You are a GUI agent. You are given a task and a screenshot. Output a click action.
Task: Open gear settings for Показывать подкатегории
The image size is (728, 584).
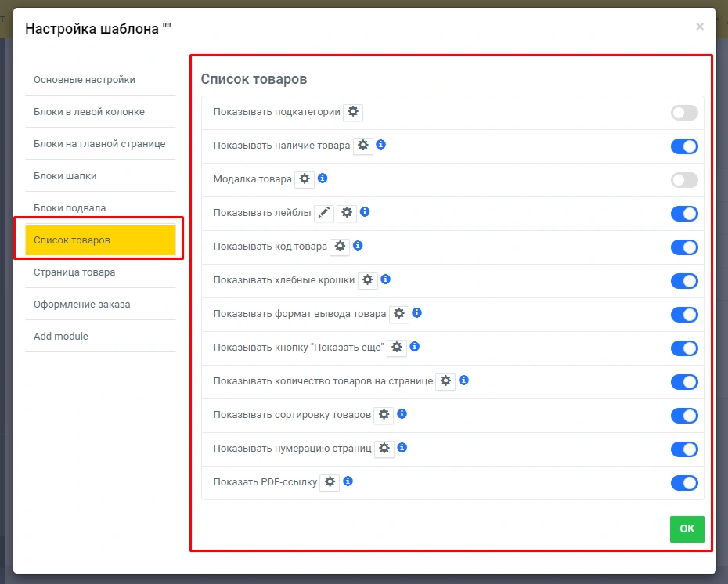(353, 112)
